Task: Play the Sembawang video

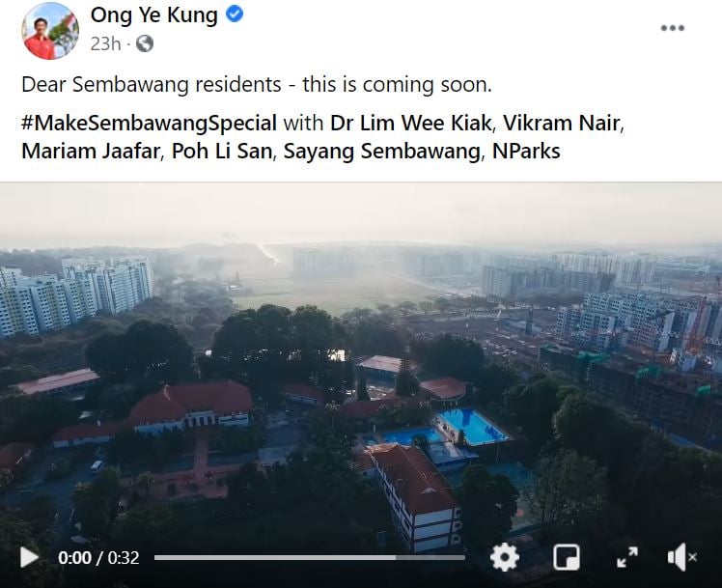Action: (x=30, y=557)
